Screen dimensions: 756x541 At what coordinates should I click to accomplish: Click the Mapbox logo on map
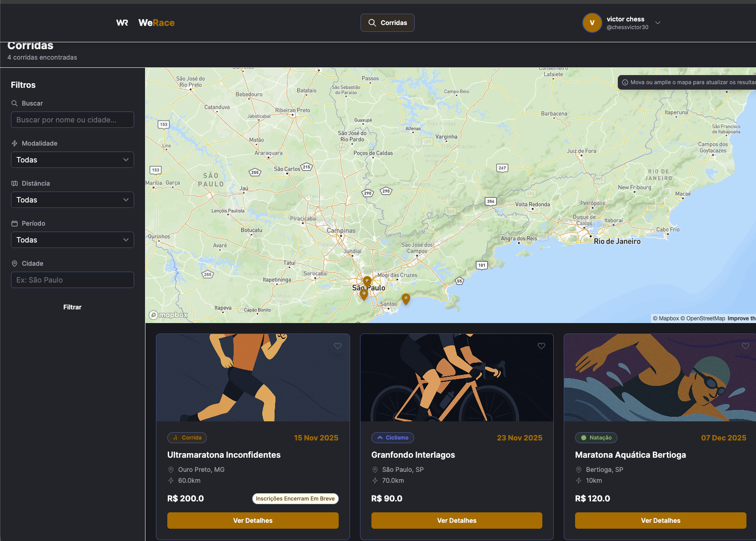[x=169, y=315]
